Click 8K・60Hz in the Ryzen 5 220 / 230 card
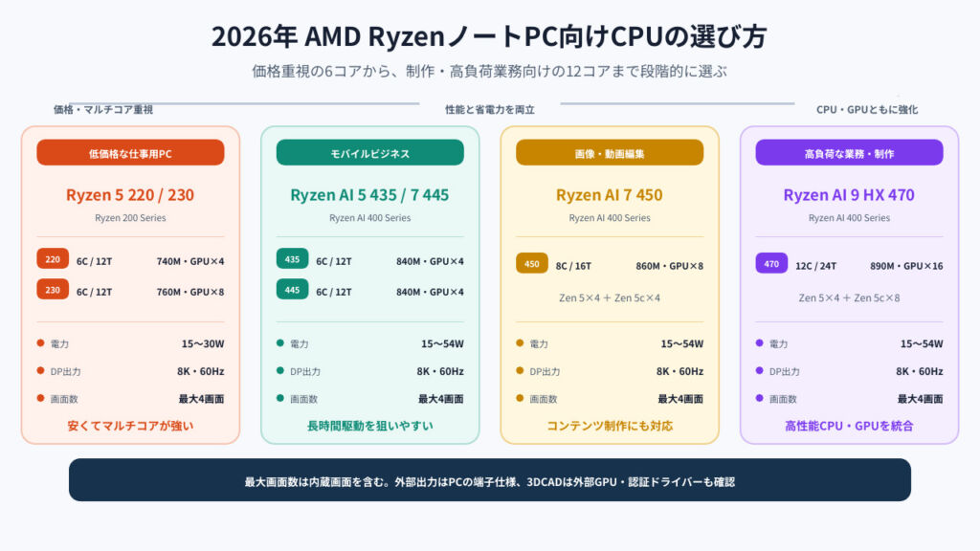980x551 pixels. 201,371
